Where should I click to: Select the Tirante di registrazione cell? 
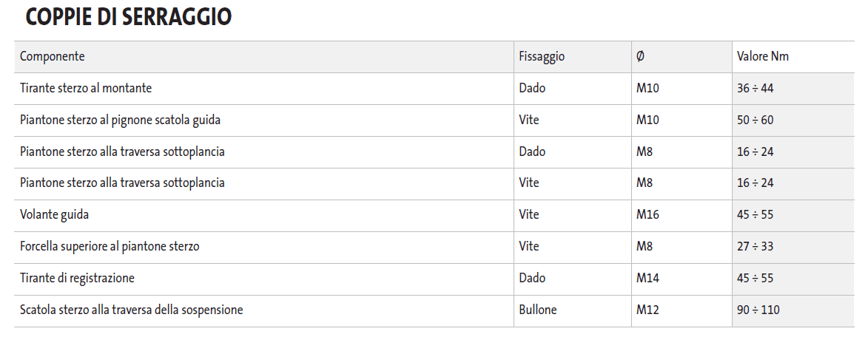[77, 279]
